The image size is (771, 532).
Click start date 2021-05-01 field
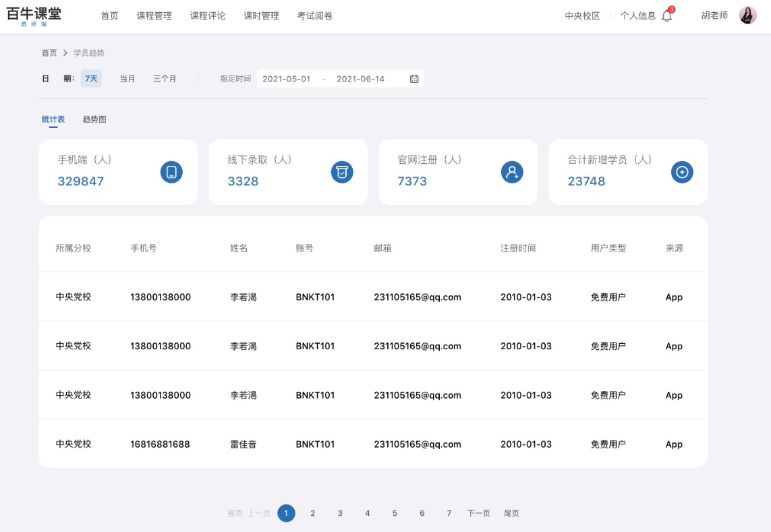tap(286, 79)
